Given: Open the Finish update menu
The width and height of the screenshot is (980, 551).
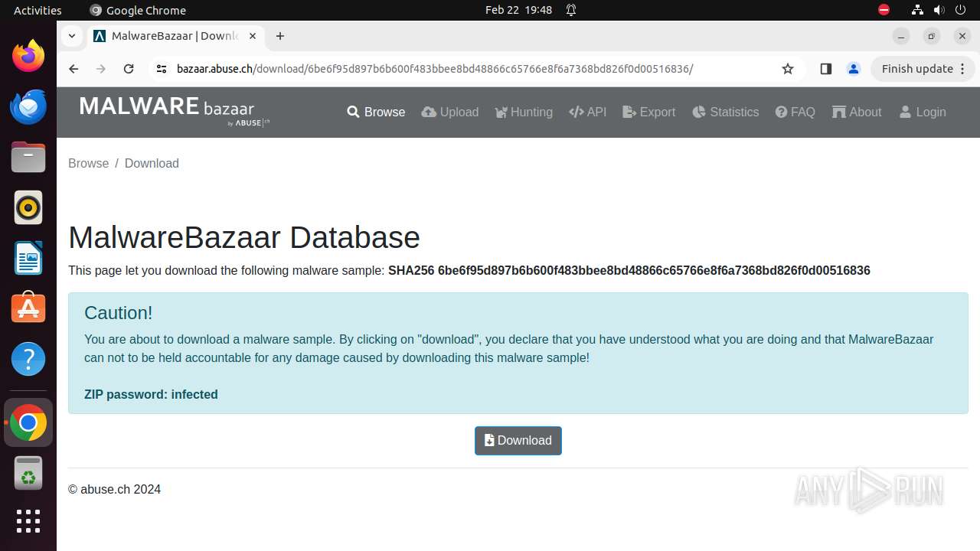Looking at the screenshot, I should 923,69.
